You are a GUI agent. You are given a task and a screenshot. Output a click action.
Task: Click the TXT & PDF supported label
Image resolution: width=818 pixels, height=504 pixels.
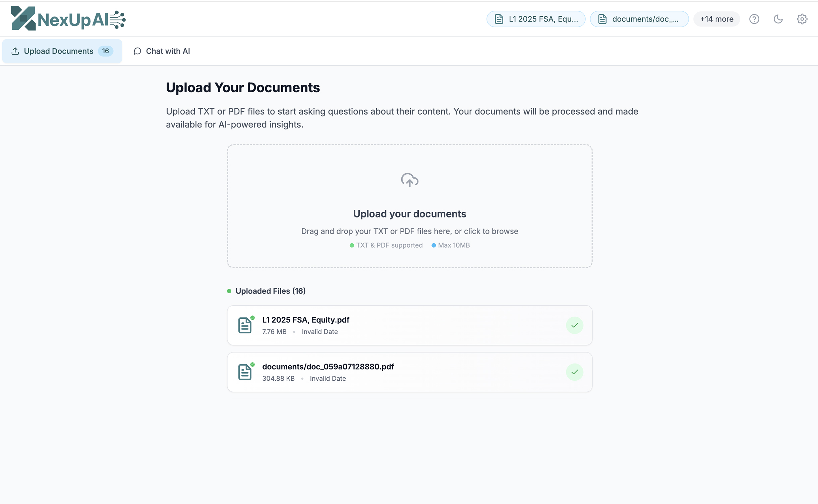[x=389, y=245]
